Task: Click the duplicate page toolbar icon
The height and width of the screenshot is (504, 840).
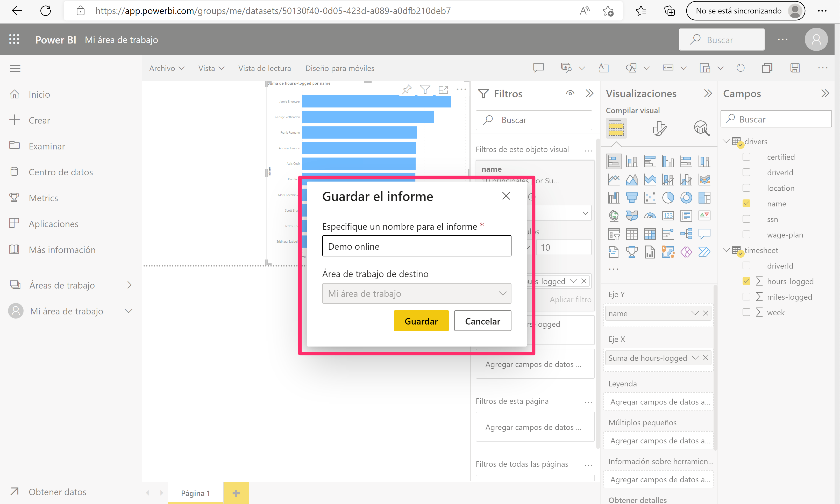Action: [767, 68]
